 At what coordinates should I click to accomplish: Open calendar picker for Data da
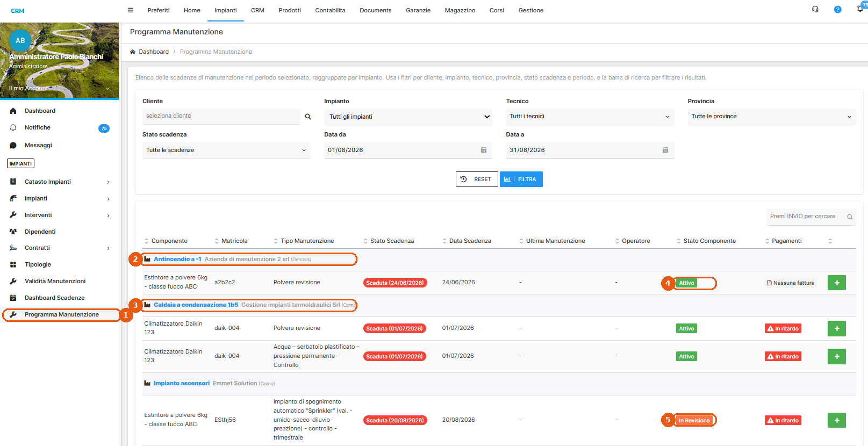tap(483, 150)
